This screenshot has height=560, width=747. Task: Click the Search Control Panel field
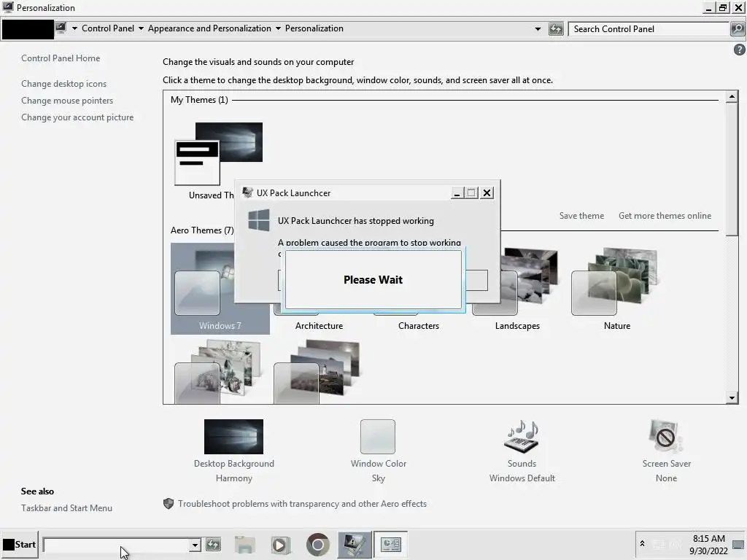pos(649,29)
